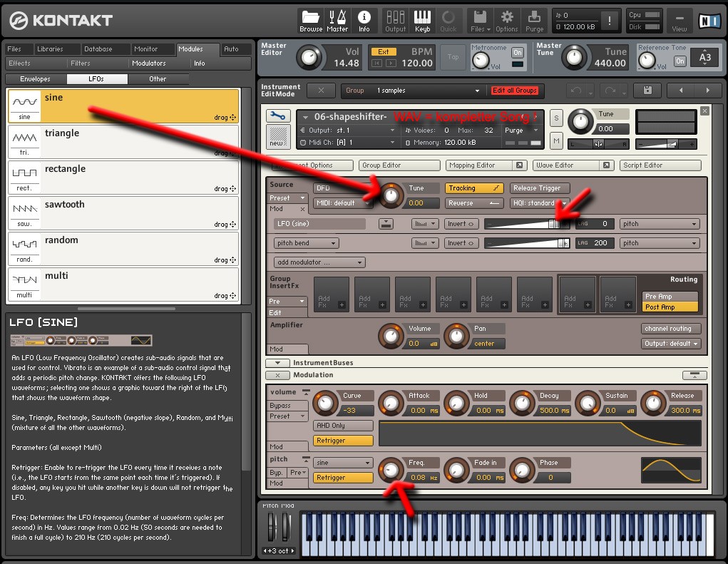Image resolution: width=728 pixels, height=564 pixels.
Task: Adjust the LFO (sine) modulation intensity slider
Action: [527, 224]
